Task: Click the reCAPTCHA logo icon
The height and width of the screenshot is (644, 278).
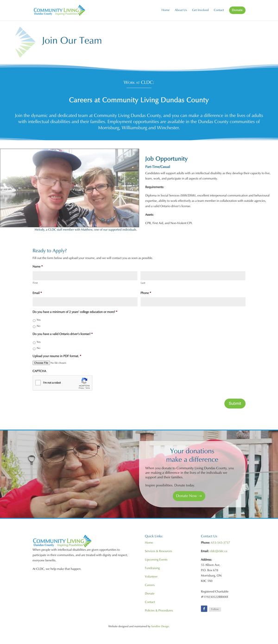Action: point(84,380)
